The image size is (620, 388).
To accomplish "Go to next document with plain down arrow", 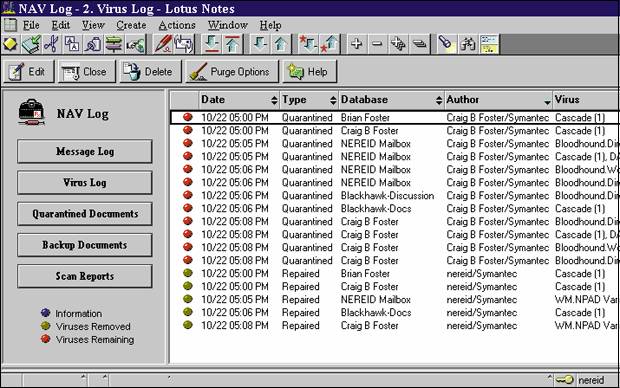I will [260, 44].
